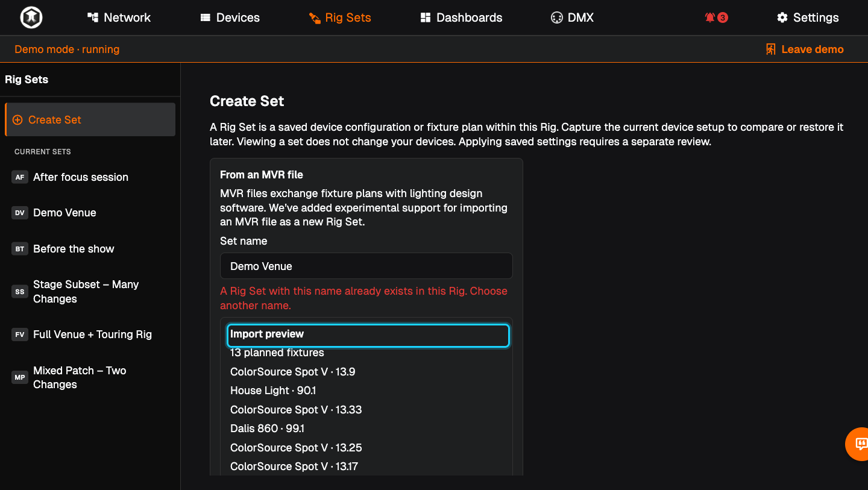Image resolution: width=868 pixels, height=490 pixels.
Task: Click the Settings gear icon
Action: click(782, 17)
